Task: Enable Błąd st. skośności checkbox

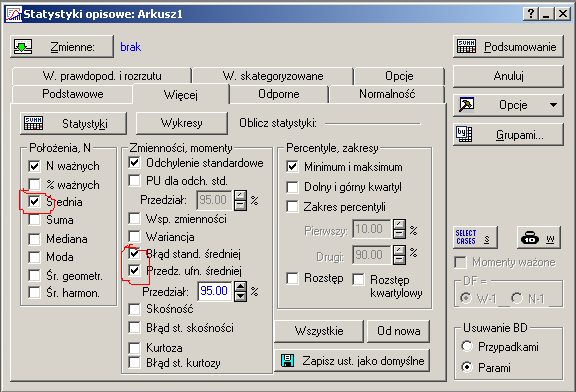Action: (x=134, y=327)
